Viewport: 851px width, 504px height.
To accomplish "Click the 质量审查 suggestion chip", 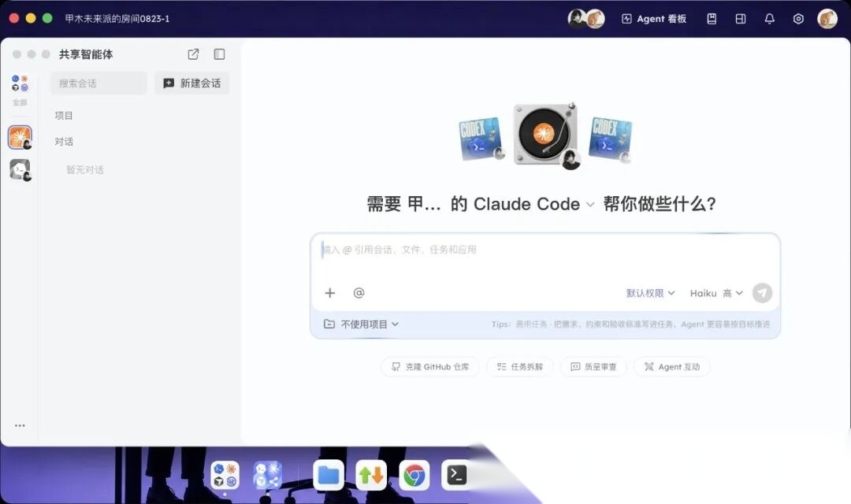I will pos(593,367).
